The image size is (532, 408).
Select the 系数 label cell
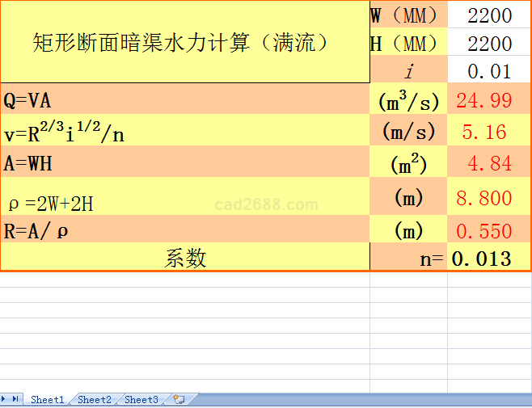184,259
